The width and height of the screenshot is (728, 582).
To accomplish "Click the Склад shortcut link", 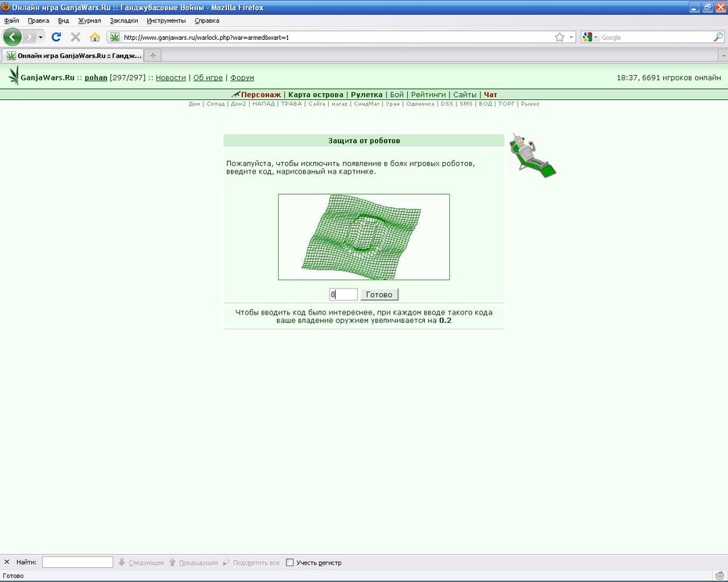I will click(215, 104).
